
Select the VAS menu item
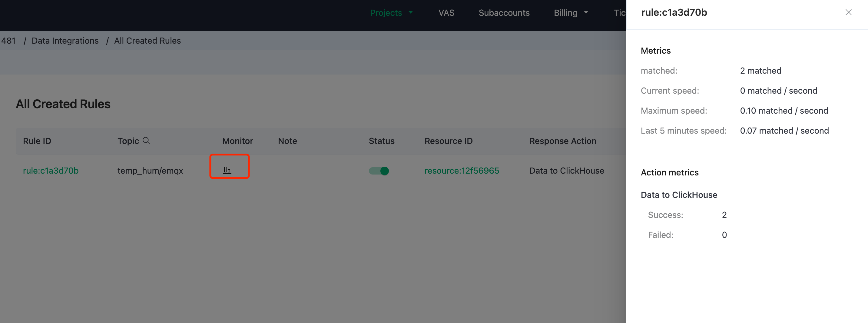click(446, 12)
